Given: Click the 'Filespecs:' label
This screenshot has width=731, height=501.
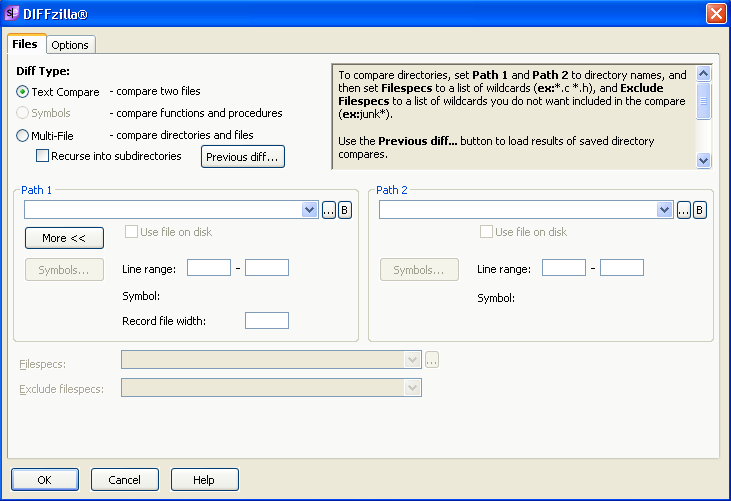Looking at the screenshot, I should point(42,364).
